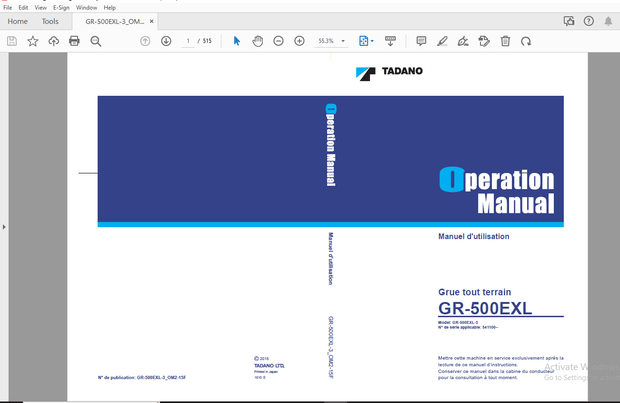Click the 'GR-500EXL' model title
Image resolution: width=620 pixels, height=403 pixels.
click(485, 308)
